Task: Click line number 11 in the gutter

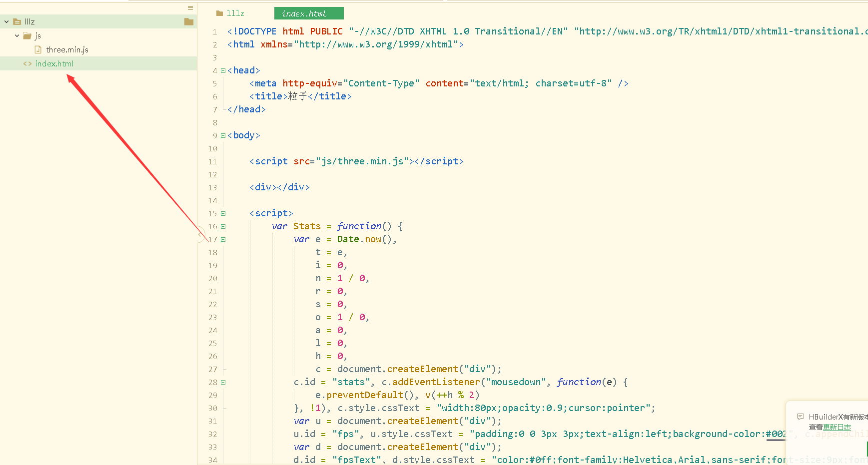Action: 213,161
